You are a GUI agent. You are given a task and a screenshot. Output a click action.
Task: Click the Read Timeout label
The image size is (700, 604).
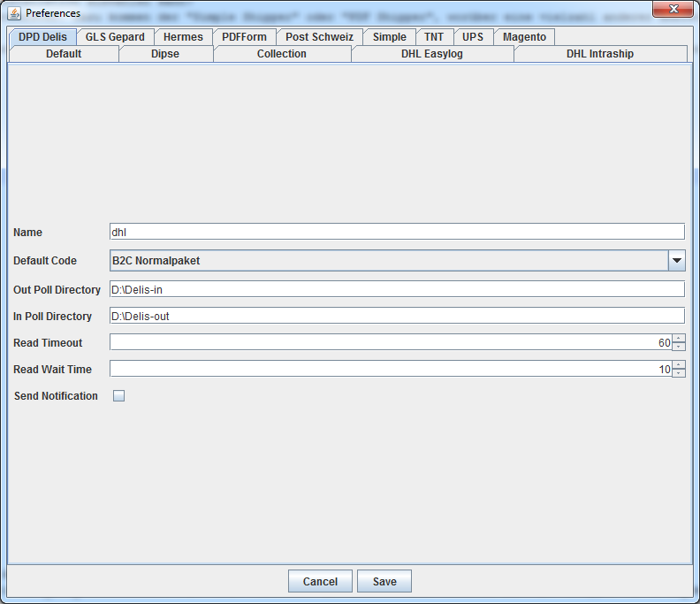[48, 342]
